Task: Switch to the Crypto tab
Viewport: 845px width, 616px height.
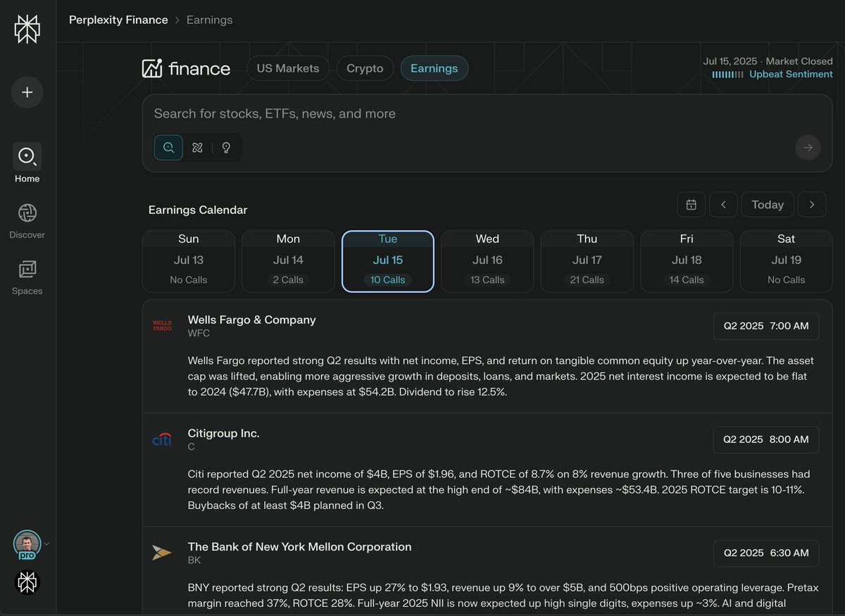Action: click(x=365, y=68)
